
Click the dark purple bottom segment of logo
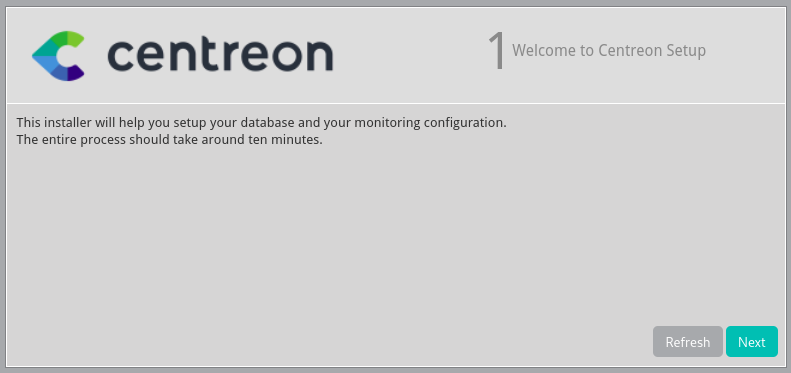point(75,73)
